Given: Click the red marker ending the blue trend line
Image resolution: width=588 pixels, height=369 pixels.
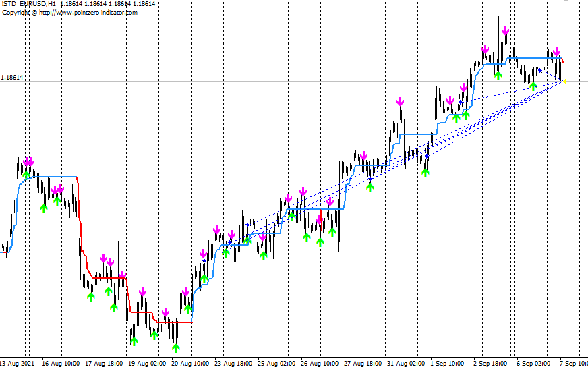Looking at the screenshot, I should [562, 61].
